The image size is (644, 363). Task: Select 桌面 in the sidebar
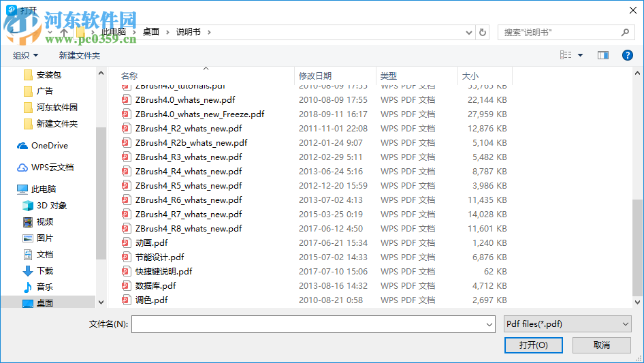coord(38,303)
